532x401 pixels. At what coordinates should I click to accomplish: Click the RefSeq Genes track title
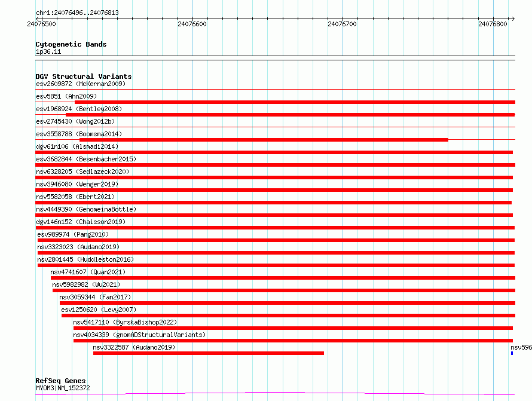(x=61, y=381)
